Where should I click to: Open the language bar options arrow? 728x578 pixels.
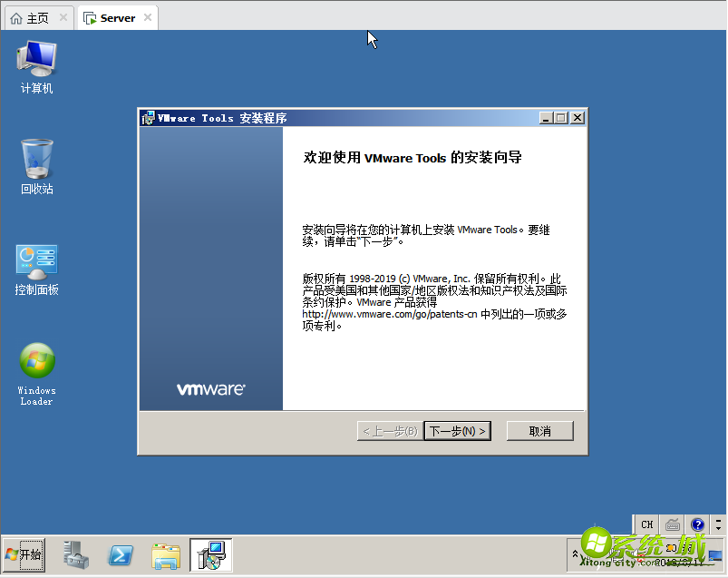tap(719, 524)
